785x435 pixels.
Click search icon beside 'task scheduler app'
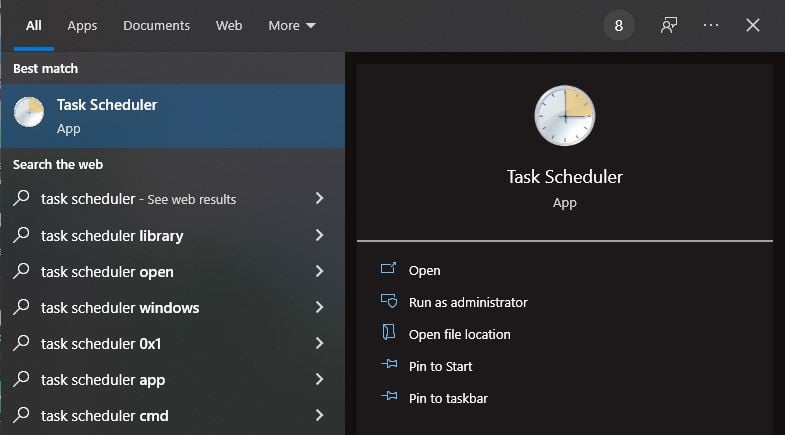22,378
